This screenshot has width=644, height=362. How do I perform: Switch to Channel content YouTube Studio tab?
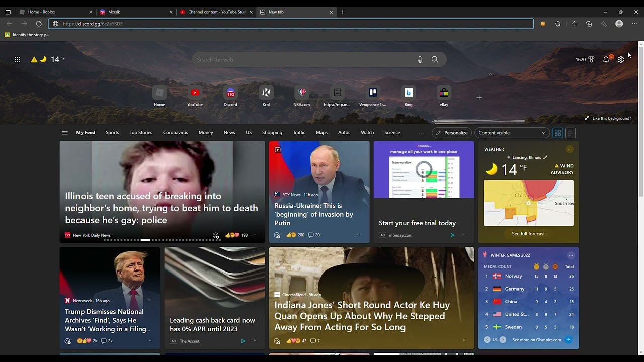216,12
